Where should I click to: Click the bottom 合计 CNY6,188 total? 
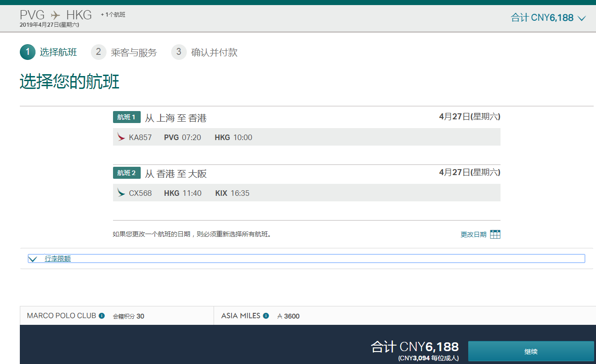point(415,346)
